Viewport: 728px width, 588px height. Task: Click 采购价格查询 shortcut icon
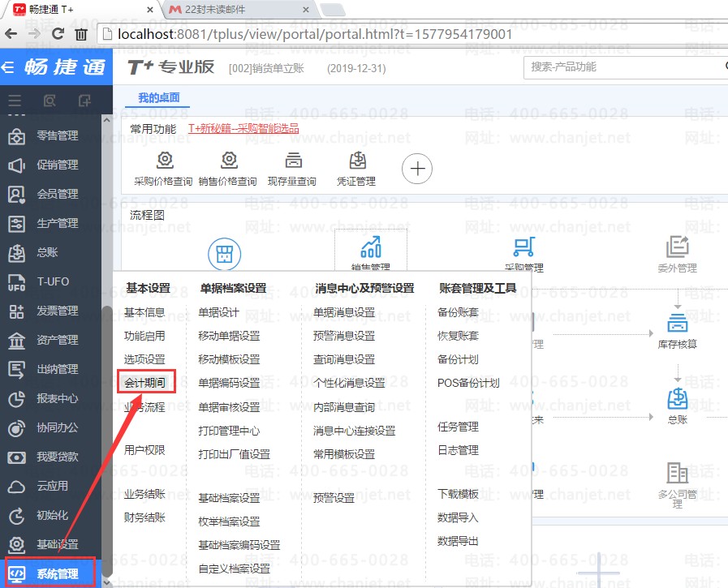point(165,160)
